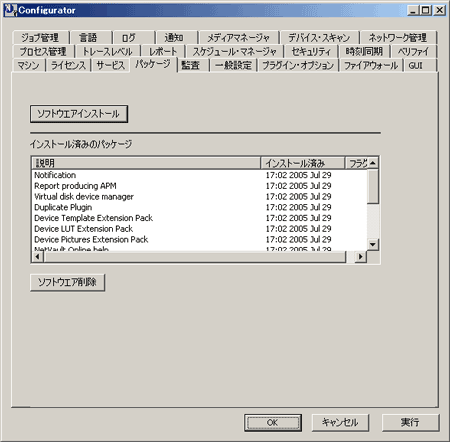
Task: Open the ジョブ管理 tab
Action: [x=40, y=38]
